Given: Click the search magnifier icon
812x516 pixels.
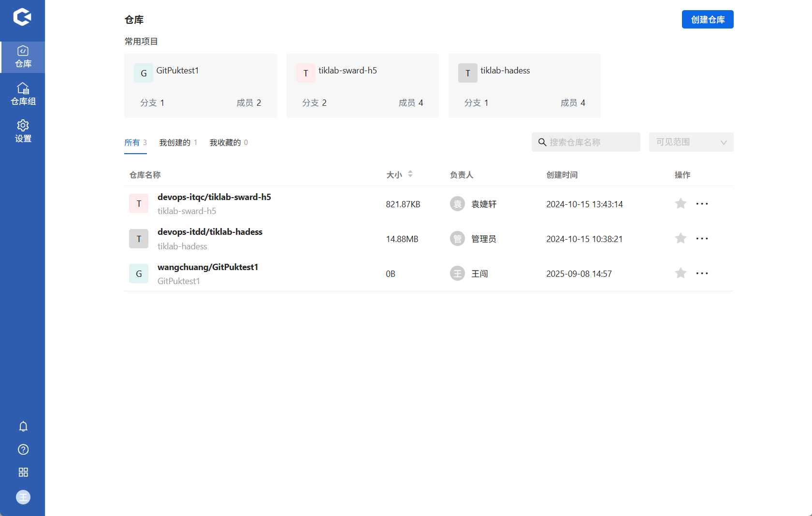Looking at the screenshot, I should point(542,142).
